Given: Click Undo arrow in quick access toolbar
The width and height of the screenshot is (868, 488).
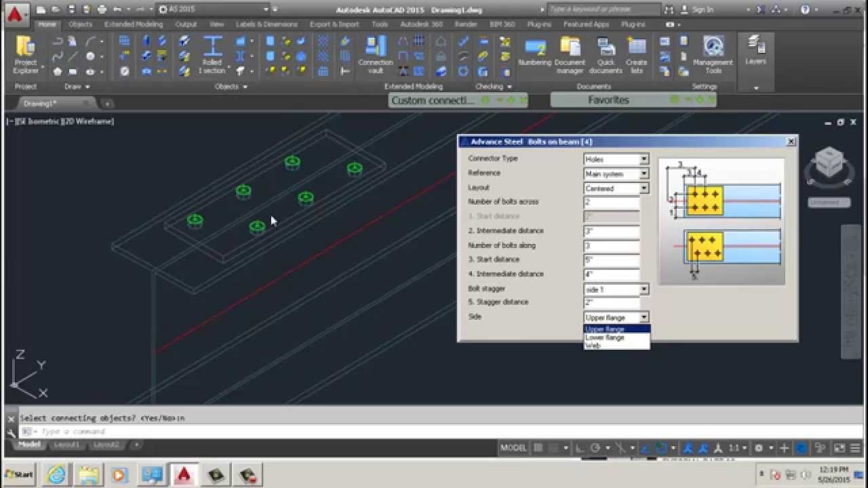Looking at the screenshot, I should (118, 9).
